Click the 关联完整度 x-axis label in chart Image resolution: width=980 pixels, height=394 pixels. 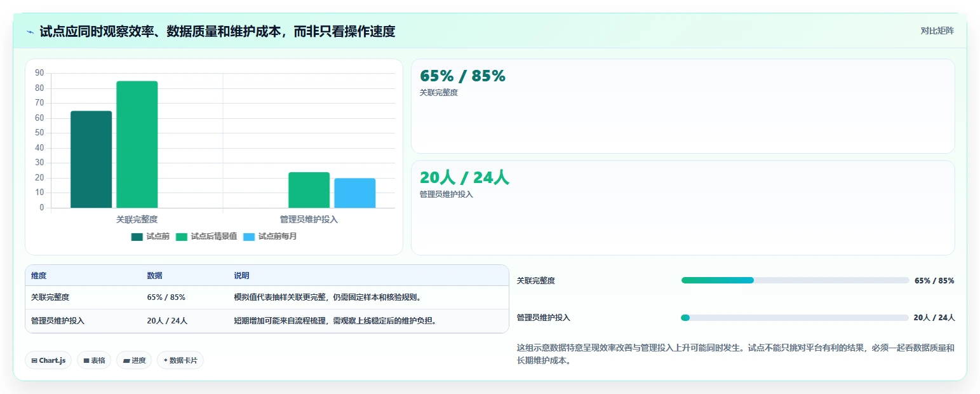137,219
